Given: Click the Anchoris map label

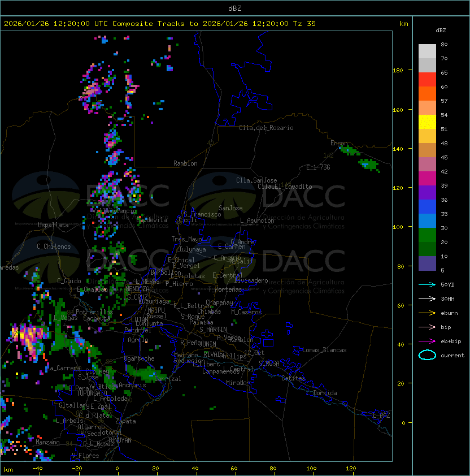Looking at the screenshot, I should (x=132, y=385).
